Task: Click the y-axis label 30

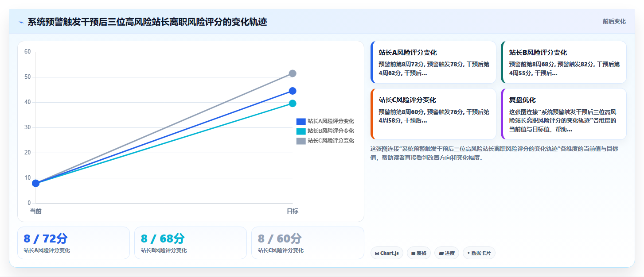Action: coord(27,127)
